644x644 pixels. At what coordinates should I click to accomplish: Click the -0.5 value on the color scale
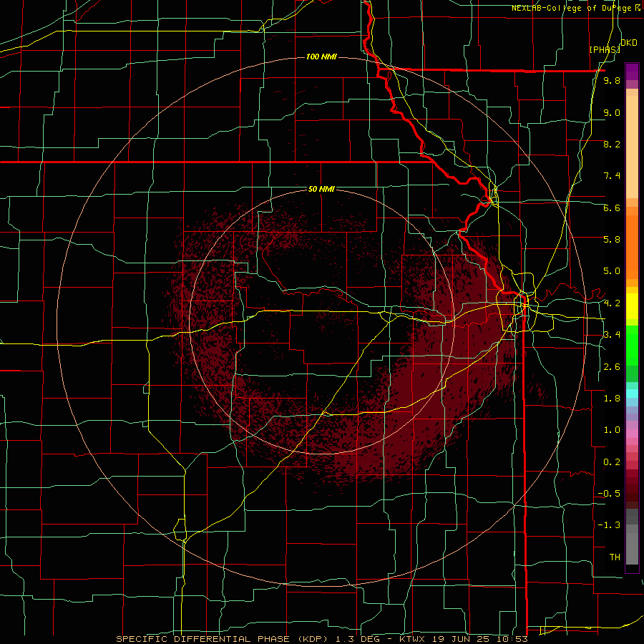[609, 494]
